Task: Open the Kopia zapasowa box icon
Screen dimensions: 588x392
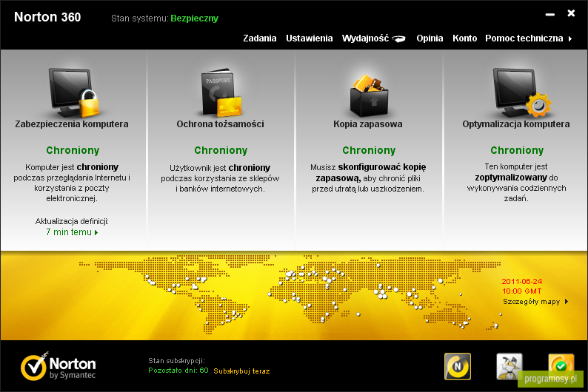Action: 369,95
